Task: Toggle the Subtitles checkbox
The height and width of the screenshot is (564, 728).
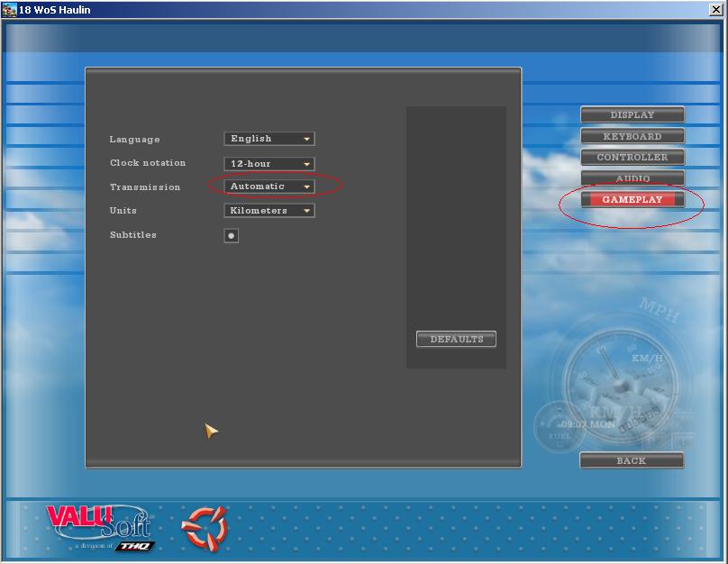Action: (232, 235)
